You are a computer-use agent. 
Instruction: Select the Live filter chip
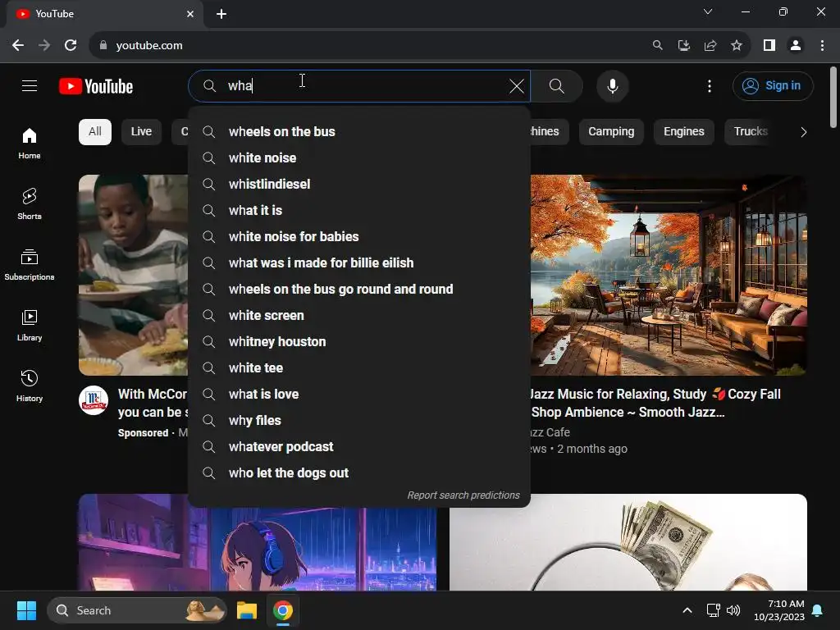coord(141,132)
